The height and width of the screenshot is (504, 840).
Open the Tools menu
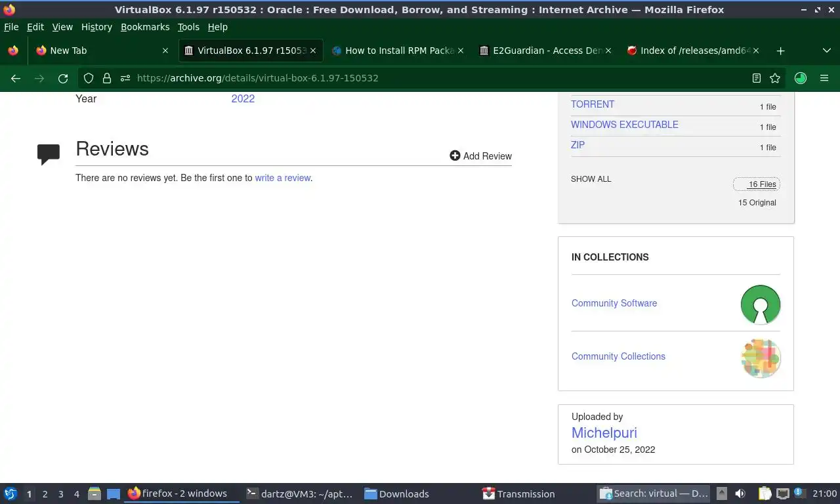click(x=188, y=27)
